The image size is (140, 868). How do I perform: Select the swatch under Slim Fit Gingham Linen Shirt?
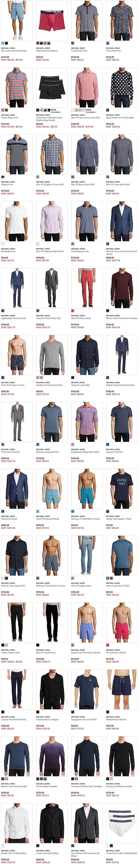38,177
